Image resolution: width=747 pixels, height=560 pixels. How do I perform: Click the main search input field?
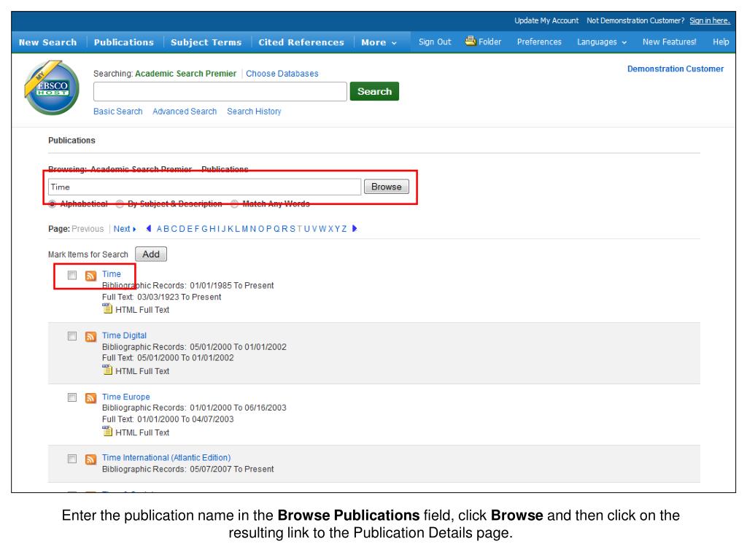[220, 91]
